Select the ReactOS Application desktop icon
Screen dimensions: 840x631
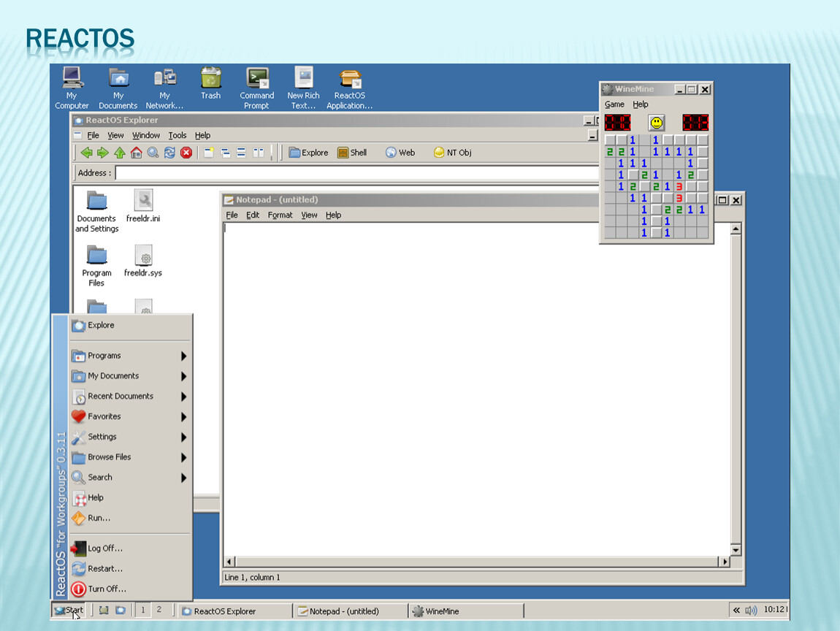tap(349, 88)
